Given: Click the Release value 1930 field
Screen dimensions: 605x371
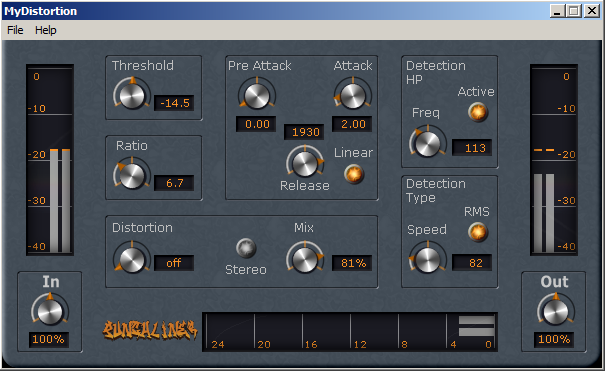Looking at the screenshot, I should pos(304,132).
